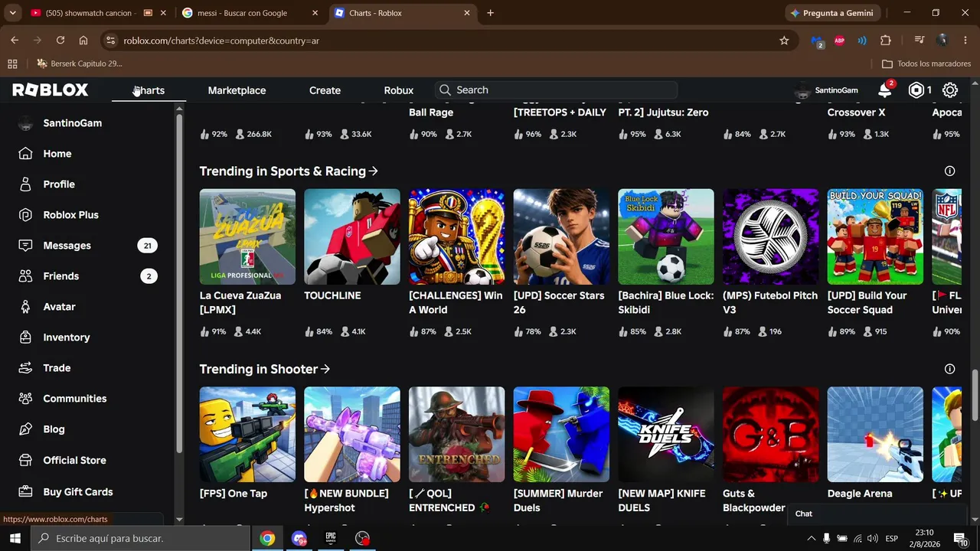Open the Berserk Capitulo 29 bookmark

coord(80,64)
